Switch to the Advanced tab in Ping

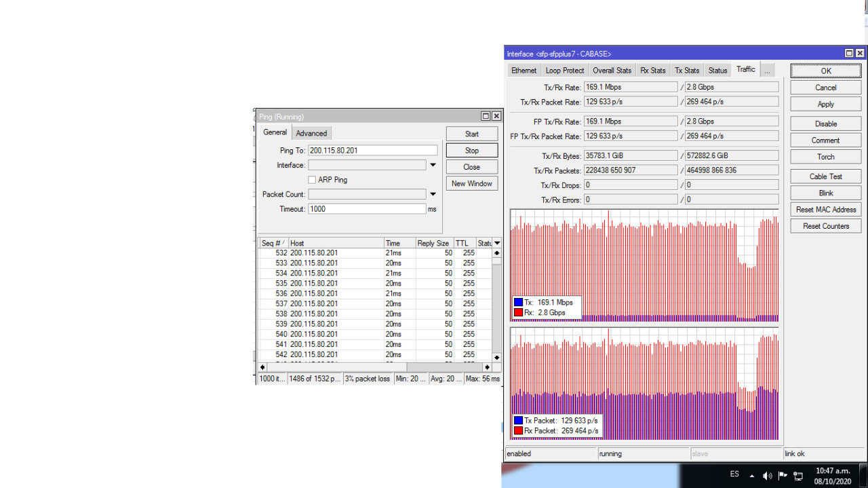311,134
